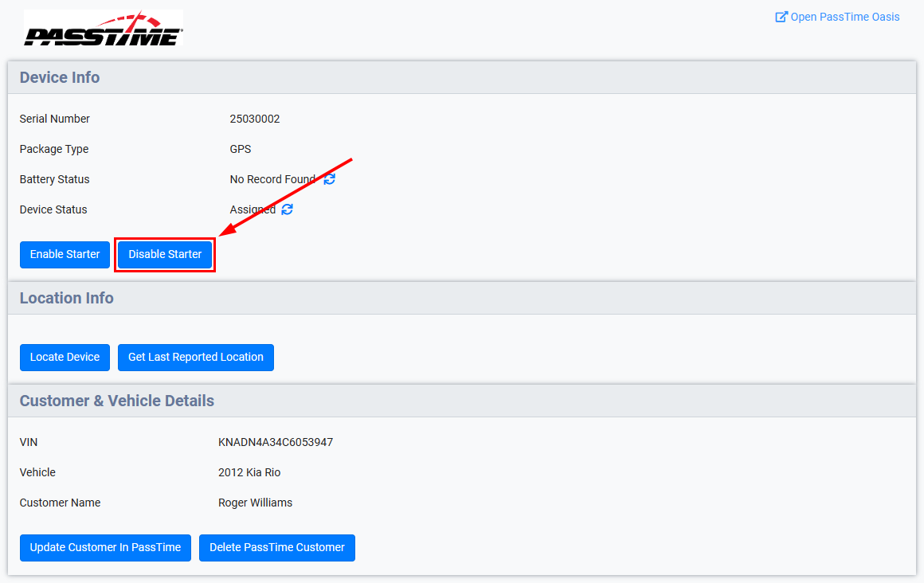Click the external-link icon beside Open PassTime Oasis
This screenshot has height=583, width=924.
pos(782,16)
